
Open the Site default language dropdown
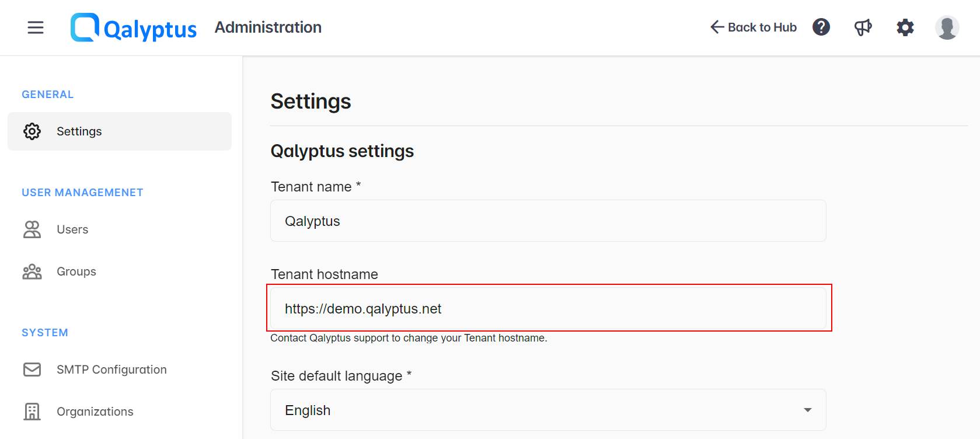[x=548, y=410]
